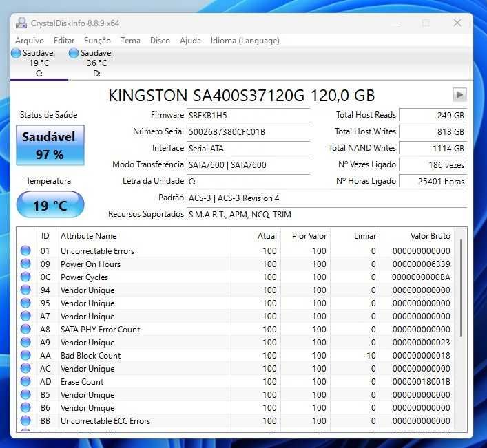
Task: Click status orb for ID 95 row
Action: pyautogui.click(x=25, y=303)
